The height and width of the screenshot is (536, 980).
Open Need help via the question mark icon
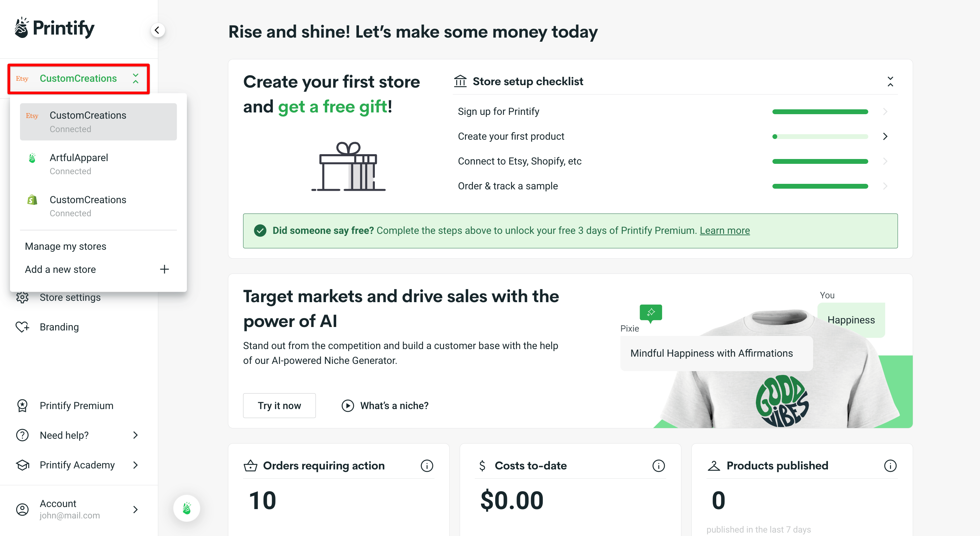22,435
